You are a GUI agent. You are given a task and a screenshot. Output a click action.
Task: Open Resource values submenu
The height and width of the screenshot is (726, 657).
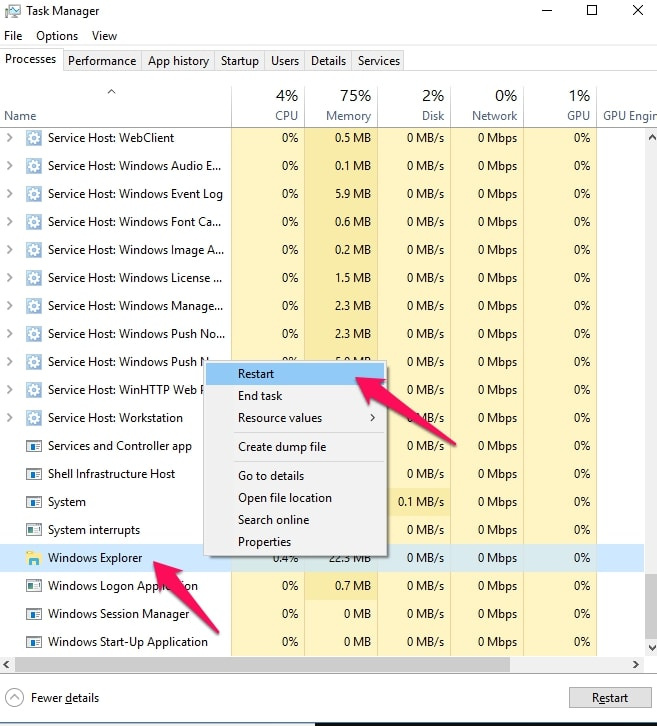(x=295, y=418)
